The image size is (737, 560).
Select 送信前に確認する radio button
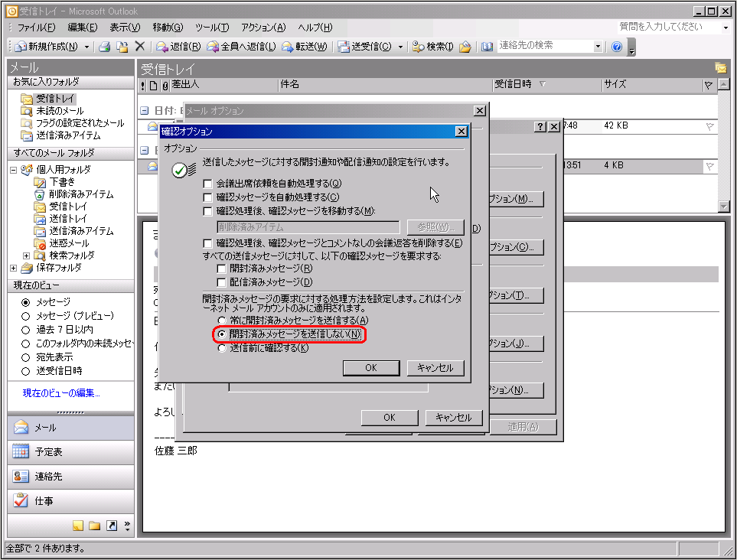pos(222,348)
